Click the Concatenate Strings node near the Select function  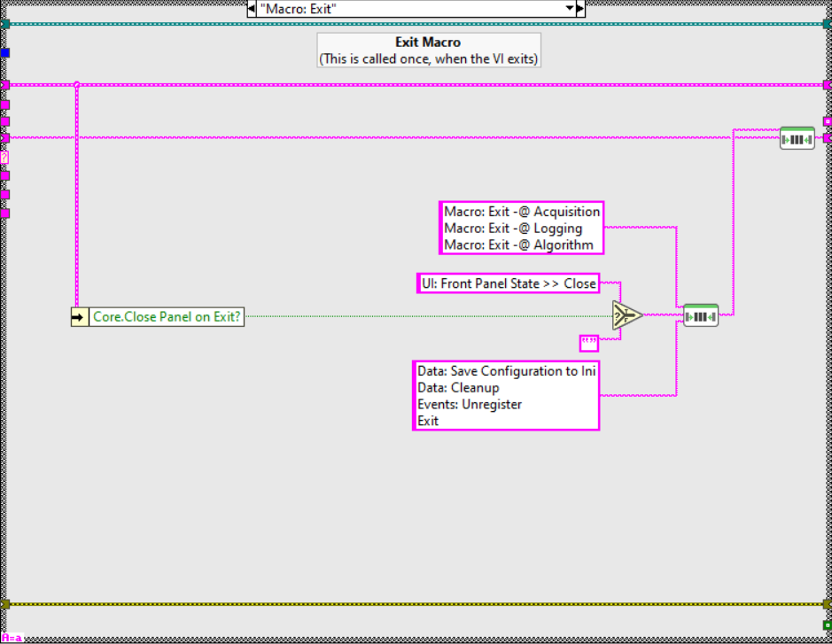[x=700, y=314]
